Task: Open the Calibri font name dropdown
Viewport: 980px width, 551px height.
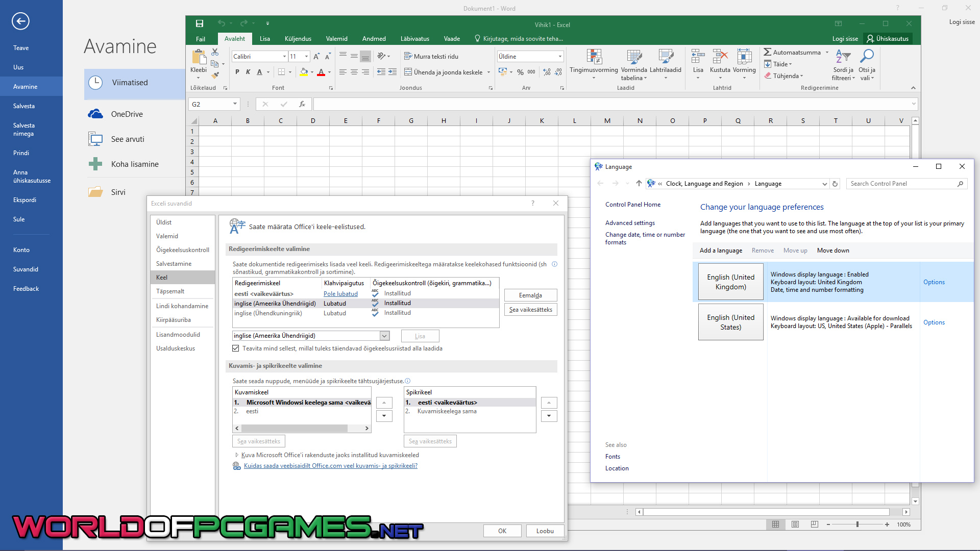Action: point(284,56)
